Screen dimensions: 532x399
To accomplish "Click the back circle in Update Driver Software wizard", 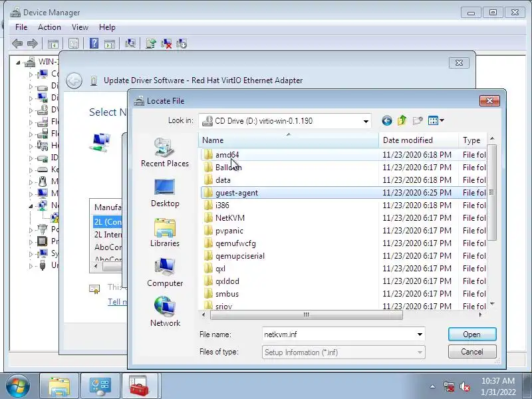I will pyautogui.click(x=74, y=80).
